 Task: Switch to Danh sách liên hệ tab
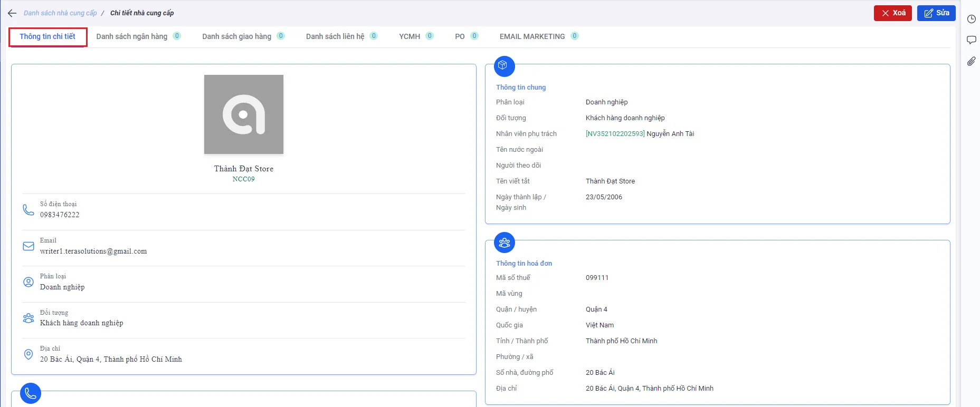click(x=341, y=36)
